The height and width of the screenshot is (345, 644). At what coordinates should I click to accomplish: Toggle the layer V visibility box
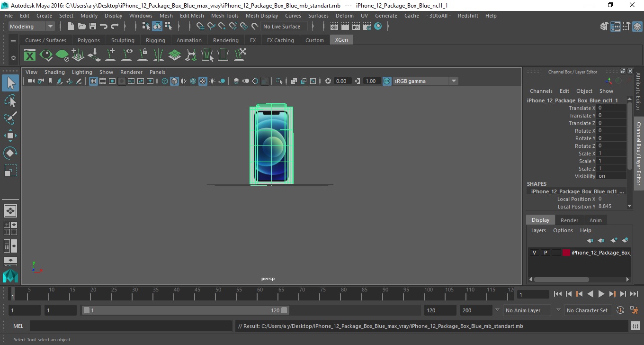pyautogui.click(x=534, y=253)
